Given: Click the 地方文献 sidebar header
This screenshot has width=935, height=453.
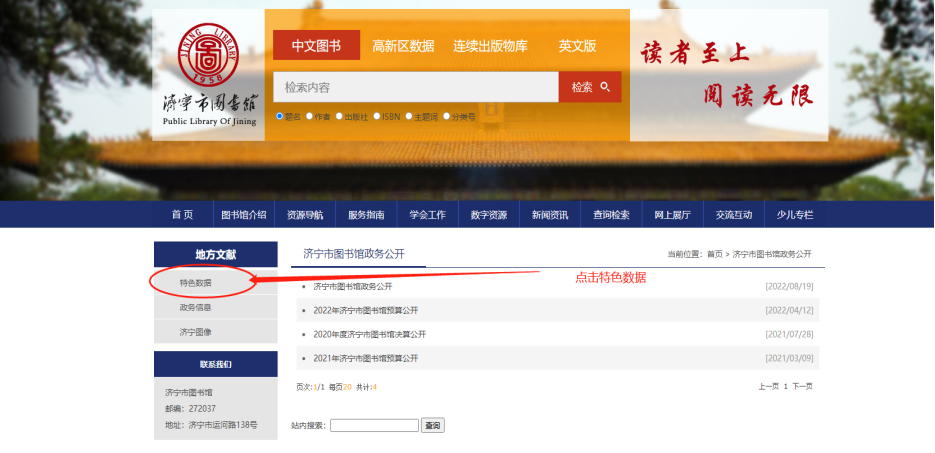Looking at the screenshot, I should pos(216,255).
